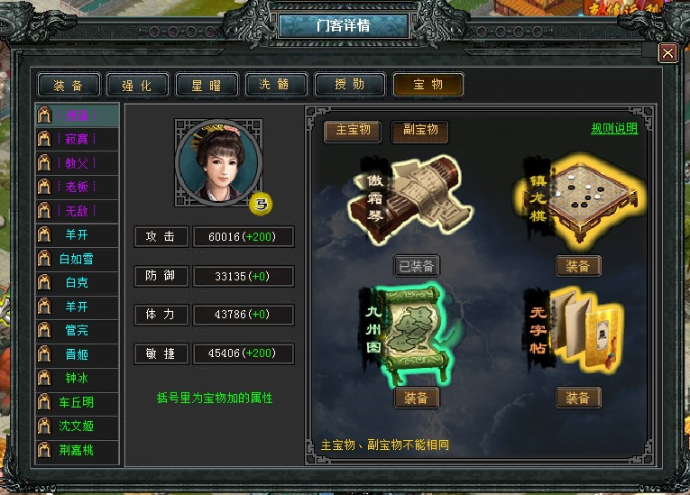Equip the 镇龙棋 with its 装备 button
Screen dimensions: 690x495
[x=578, y=266]
